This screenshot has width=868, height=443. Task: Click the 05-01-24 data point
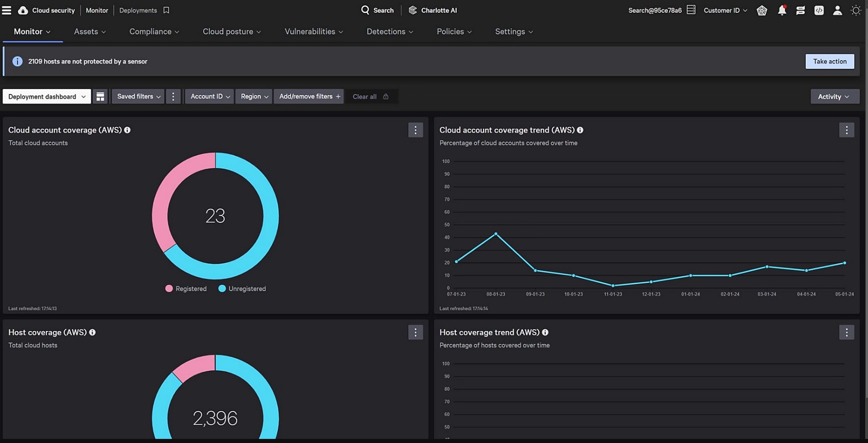click(844, 263)
